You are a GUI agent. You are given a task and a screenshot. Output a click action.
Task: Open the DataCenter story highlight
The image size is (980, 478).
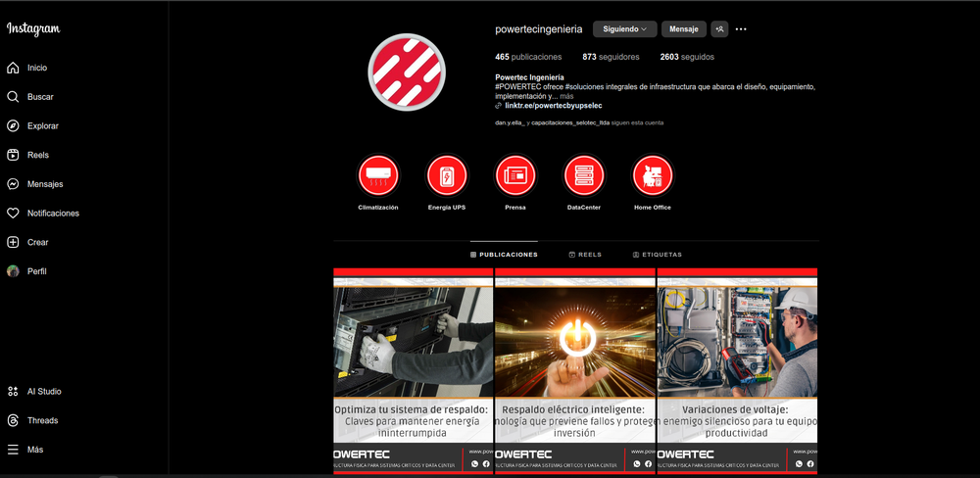point(584,175)
